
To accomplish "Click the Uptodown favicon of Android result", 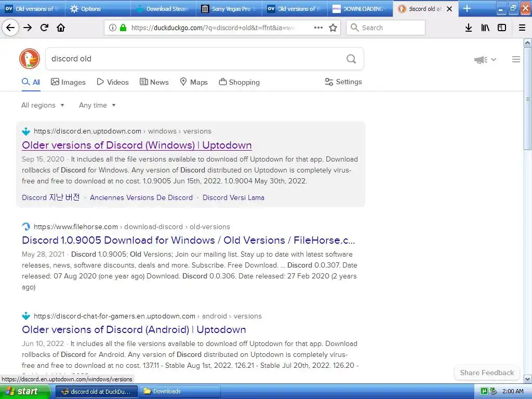I will tap(26, 316).
